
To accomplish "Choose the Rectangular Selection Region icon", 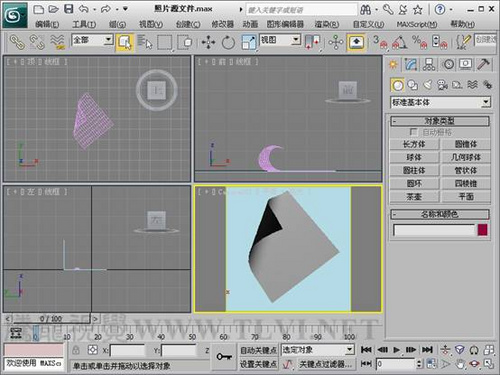I will [164, 42].
